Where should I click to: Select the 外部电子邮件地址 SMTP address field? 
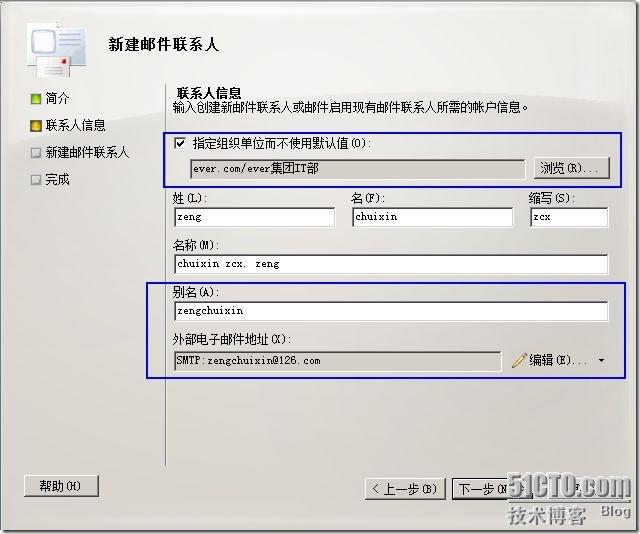point(336,360)
